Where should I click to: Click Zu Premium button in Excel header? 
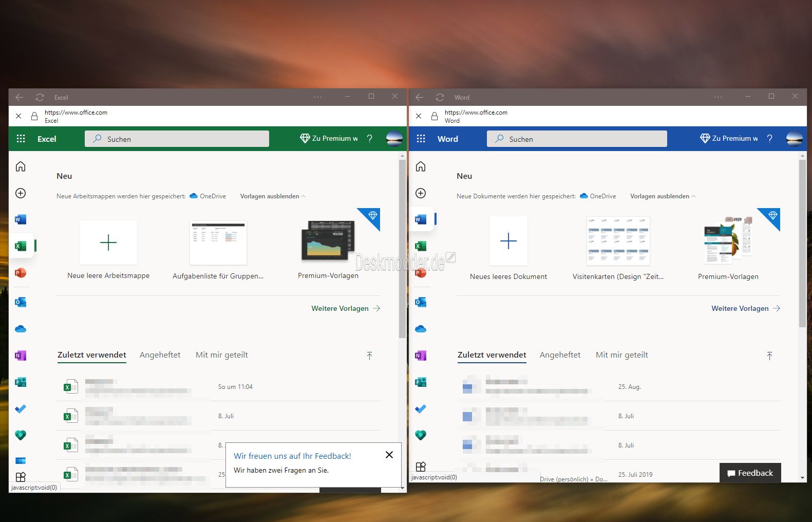pyautogui.click(x=329, y=139)
